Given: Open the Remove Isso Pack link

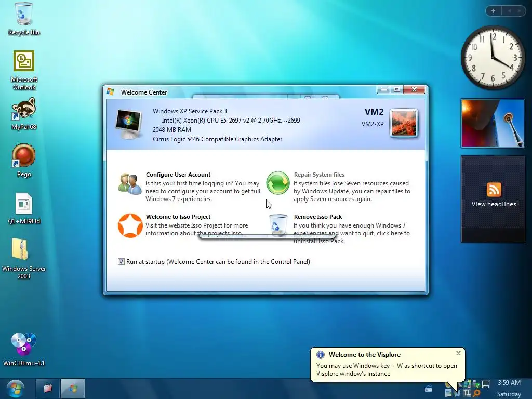Looking at the screenshot, I should [x=318, y=217].
